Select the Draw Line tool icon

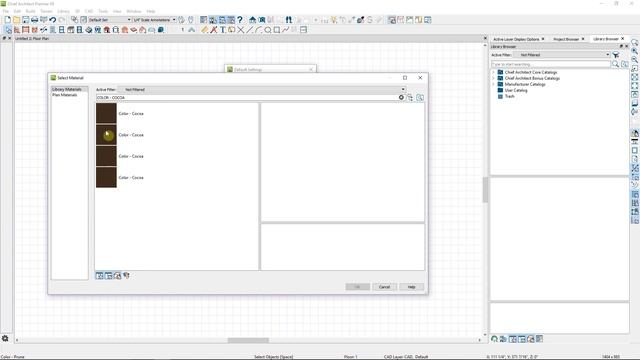249,30
